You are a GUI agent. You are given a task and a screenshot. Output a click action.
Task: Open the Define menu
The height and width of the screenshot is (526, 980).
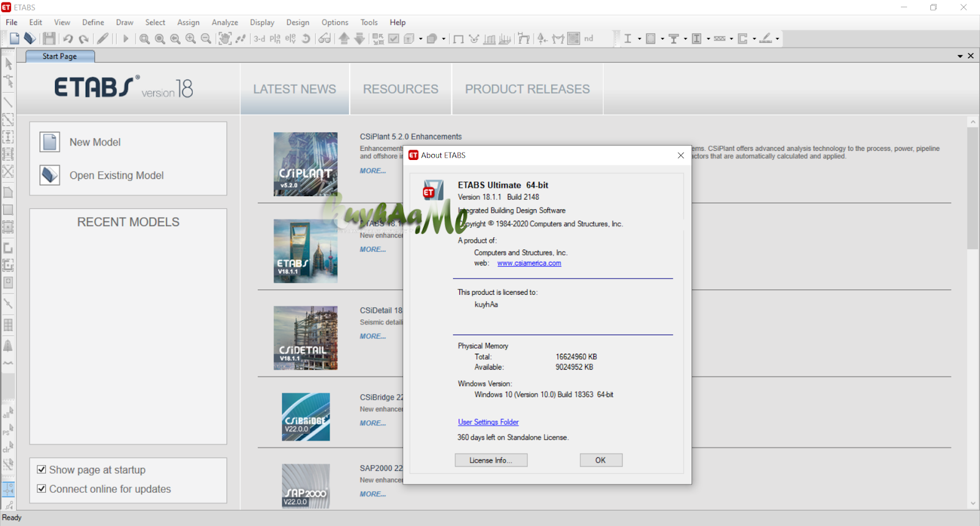93,23
